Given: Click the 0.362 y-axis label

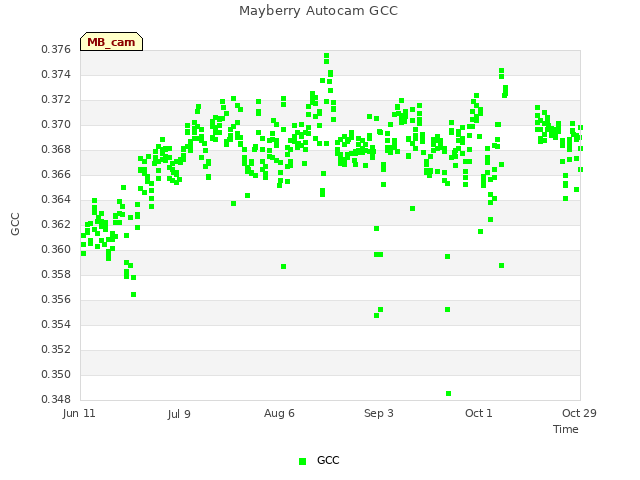Looking at the screenshot, I should pos(56,224).
